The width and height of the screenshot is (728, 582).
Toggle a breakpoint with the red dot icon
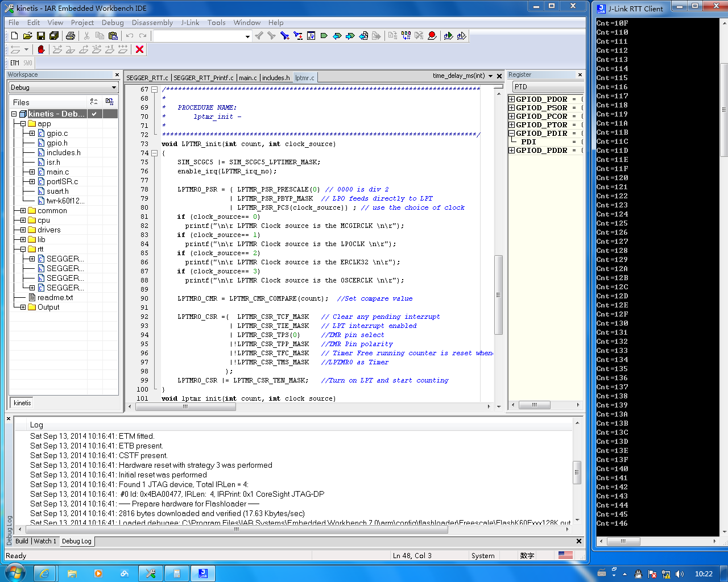432,36
